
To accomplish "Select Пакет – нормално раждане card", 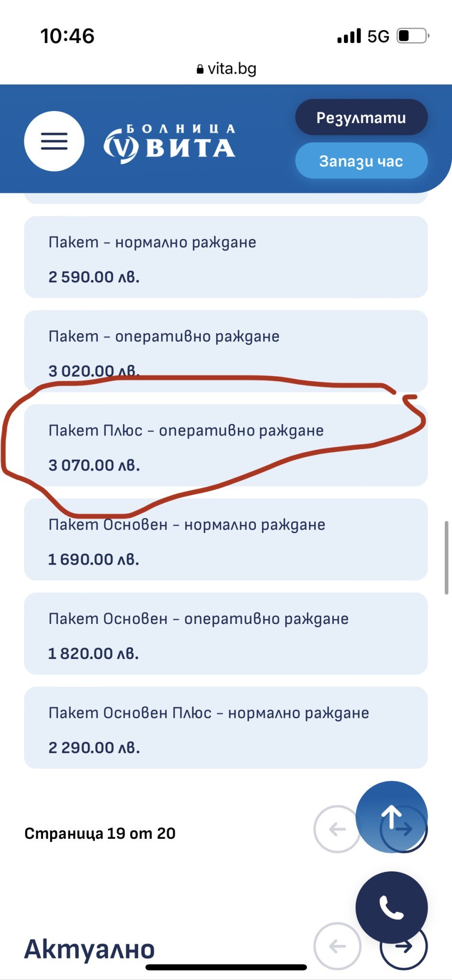I will coord(226,257).
